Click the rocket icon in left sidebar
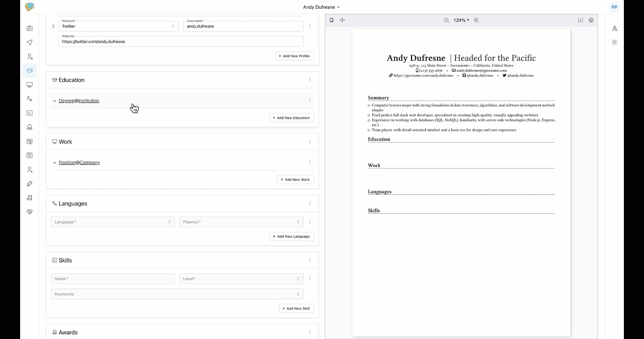 29,184
